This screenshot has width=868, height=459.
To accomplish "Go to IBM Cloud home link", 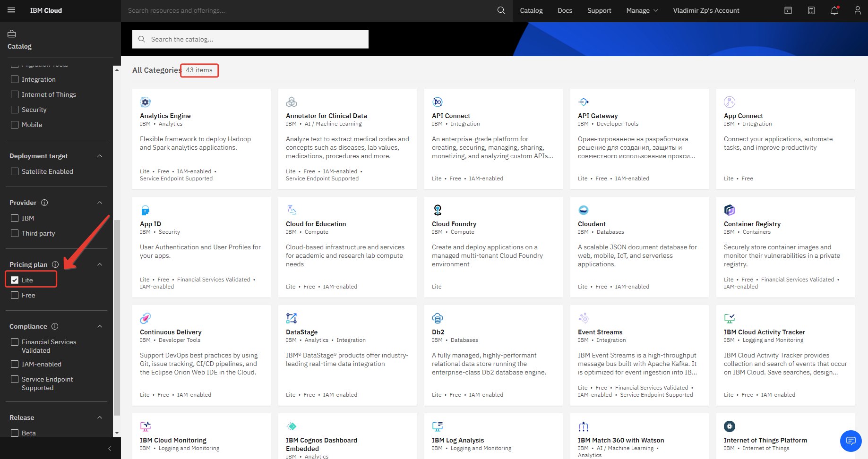I will point(46,10).
